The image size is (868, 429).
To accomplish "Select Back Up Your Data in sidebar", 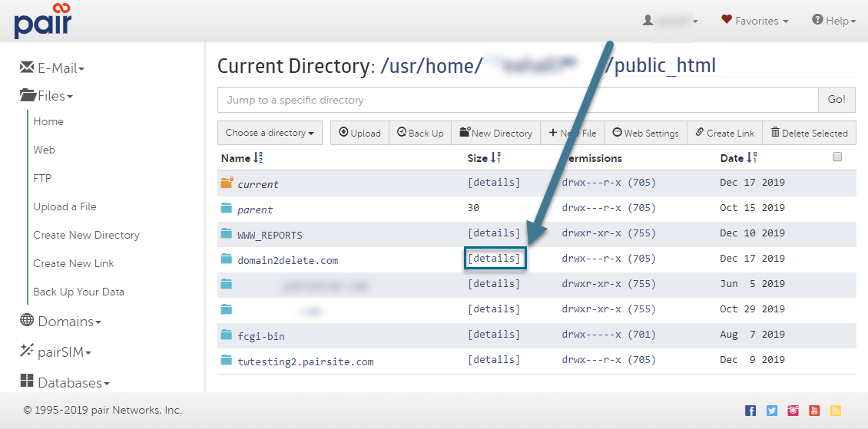I will click(78, 292).
